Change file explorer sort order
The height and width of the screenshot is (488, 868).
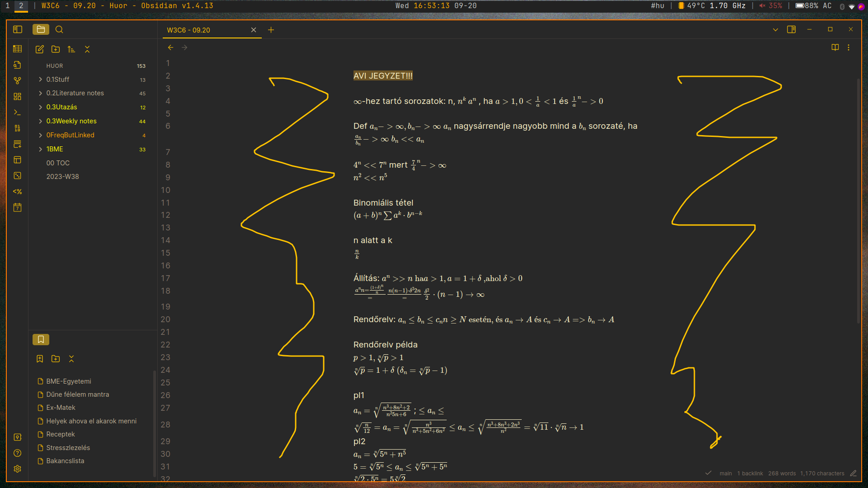pyautogui.click(x=71, y=49)
